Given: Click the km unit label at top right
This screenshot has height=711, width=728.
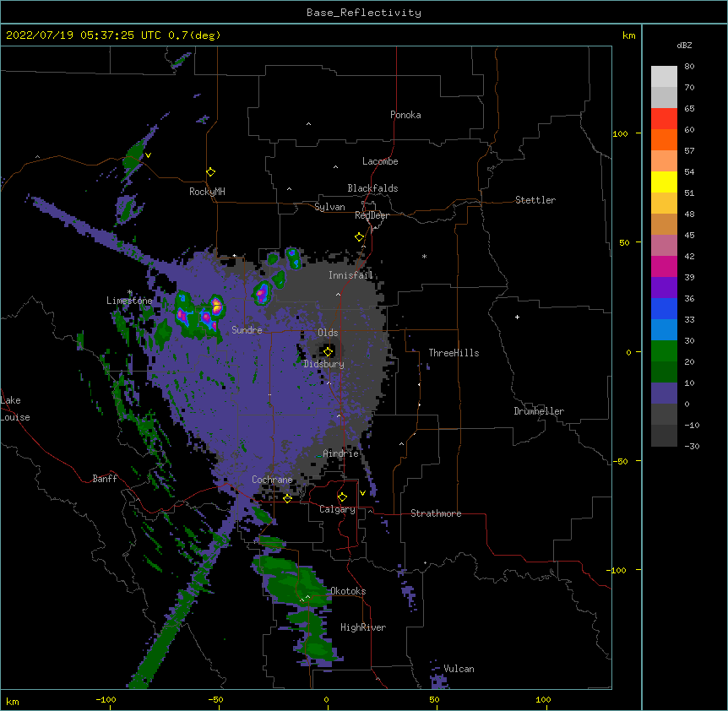Looking at the screenshot, I should (x=629, y=35).
